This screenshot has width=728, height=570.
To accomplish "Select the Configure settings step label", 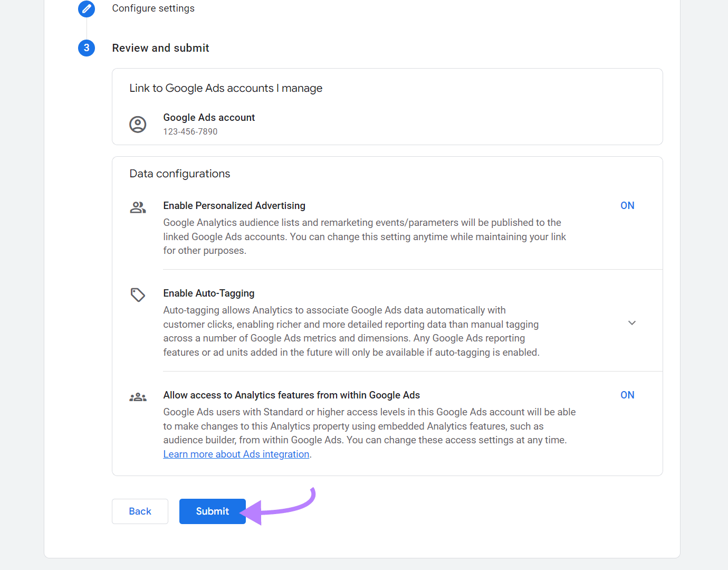I will click(x=153, y=8).
